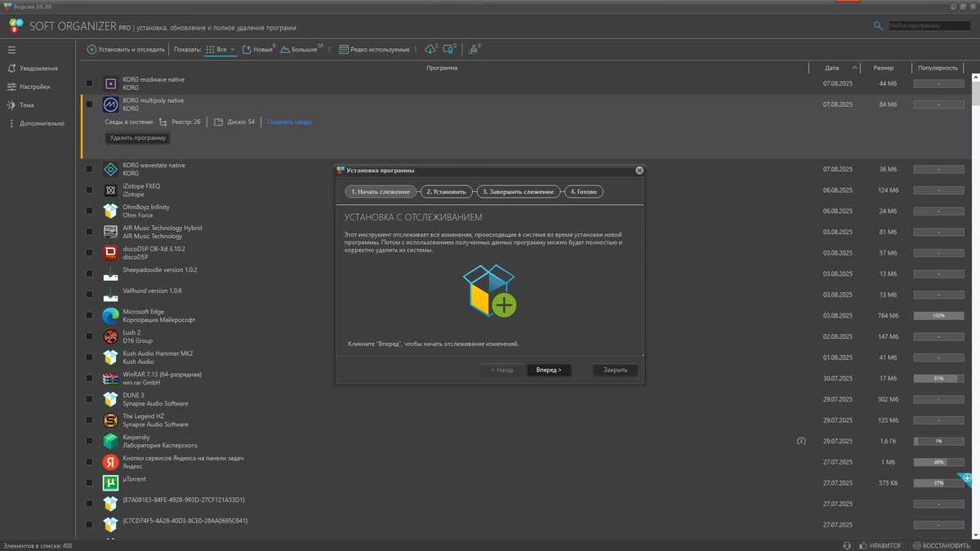Click KORG modwave native icon

[x=110, y=83]
